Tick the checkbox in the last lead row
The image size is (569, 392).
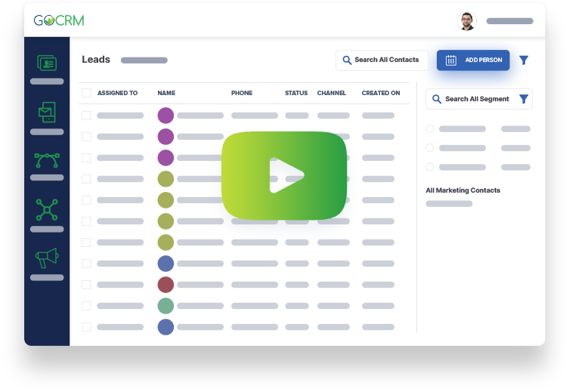pos(86,327)
